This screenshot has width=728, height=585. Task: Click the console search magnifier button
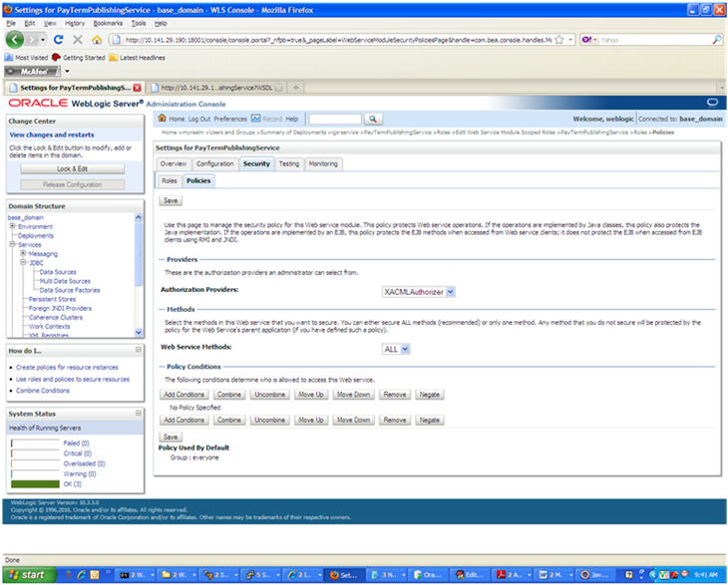373,120
